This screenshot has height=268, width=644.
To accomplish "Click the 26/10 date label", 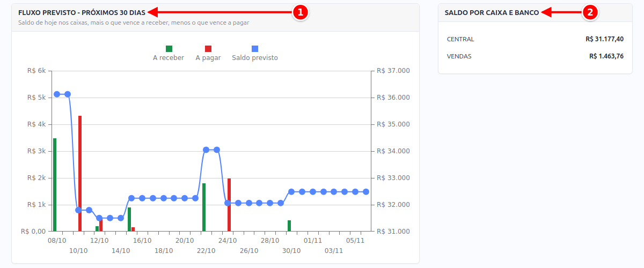I will [248, 251].
